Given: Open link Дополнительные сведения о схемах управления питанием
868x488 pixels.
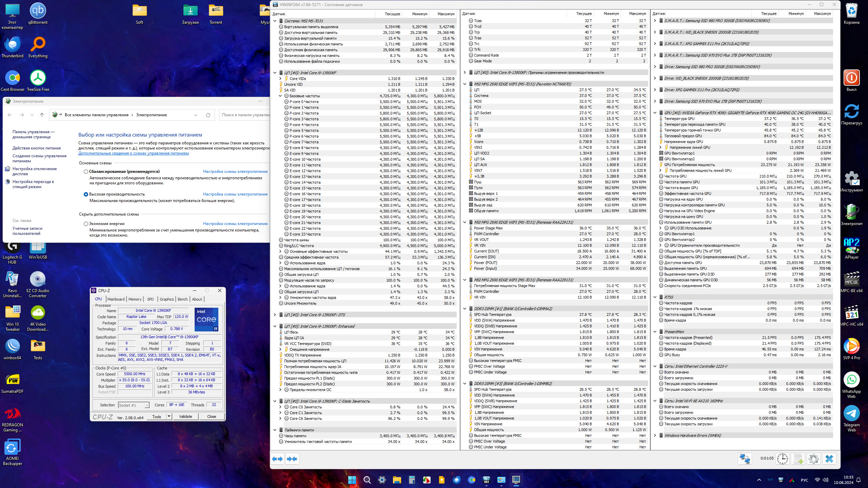Looking at the screenshot, I should [134, 153].
